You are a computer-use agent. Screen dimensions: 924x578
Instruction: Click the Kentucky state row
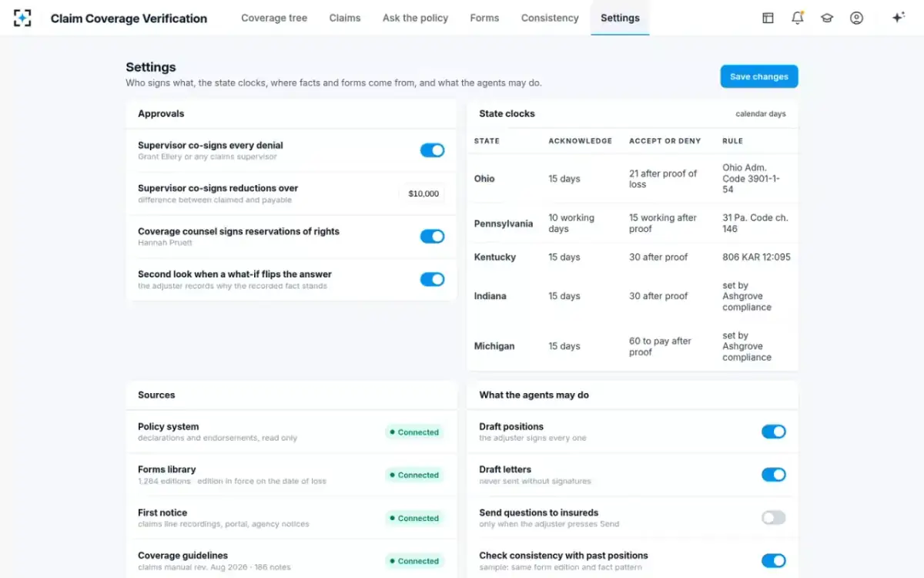pyautogui.click(x=632, y=257)
